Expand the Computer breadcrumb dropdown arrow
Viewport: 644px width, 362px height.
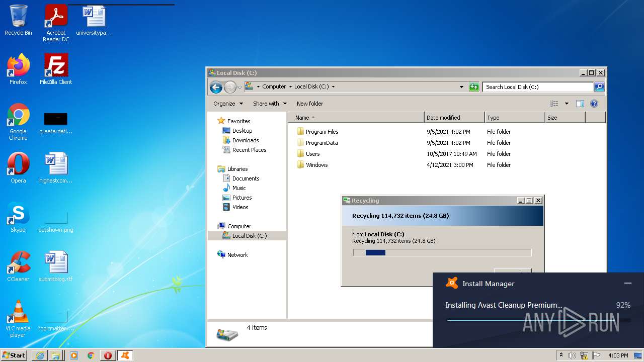click(x=290, y=86)
